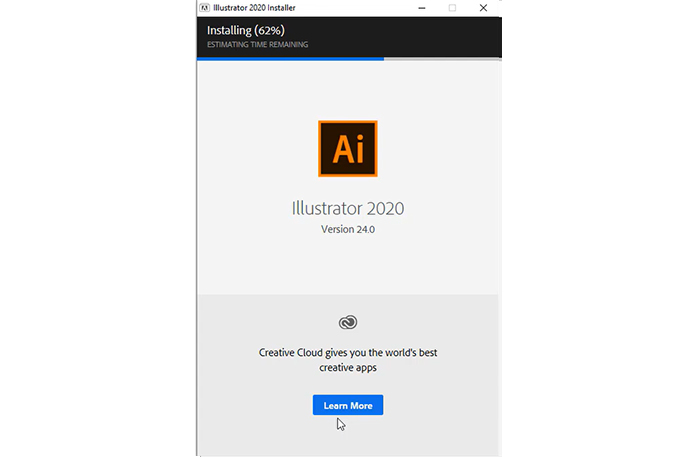This screenshot has height=457, width=685.
Task: Click the Learn More button
Action: click(x=348, y=405)
